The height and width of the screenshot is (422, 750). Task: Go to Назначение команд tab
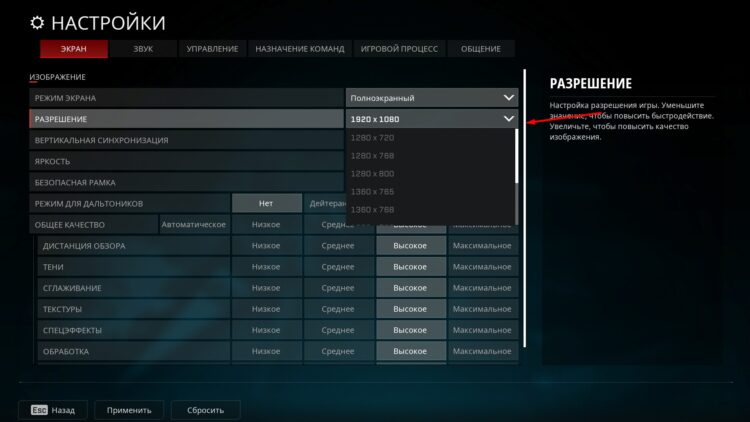[x=299, y=49]
